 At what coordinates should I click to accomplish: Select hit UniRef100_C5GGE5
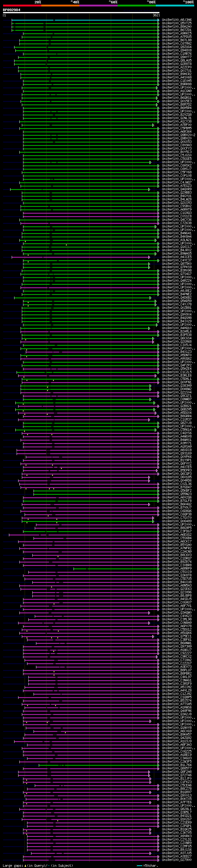177,159
